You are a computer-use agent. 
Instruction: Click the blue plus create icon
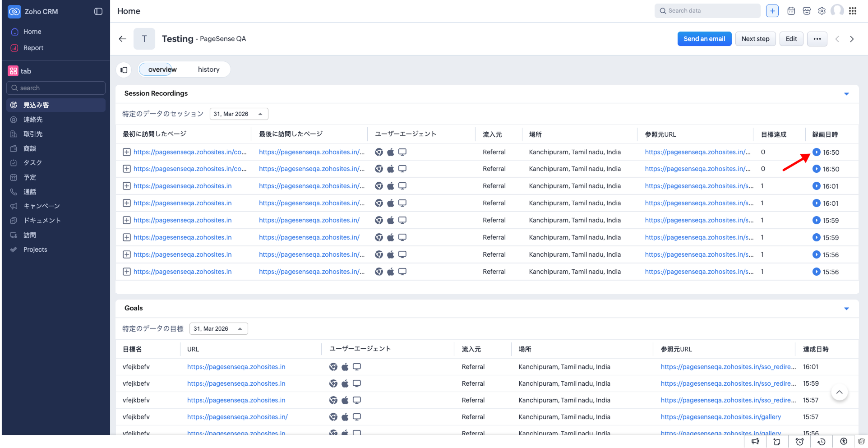772,11
